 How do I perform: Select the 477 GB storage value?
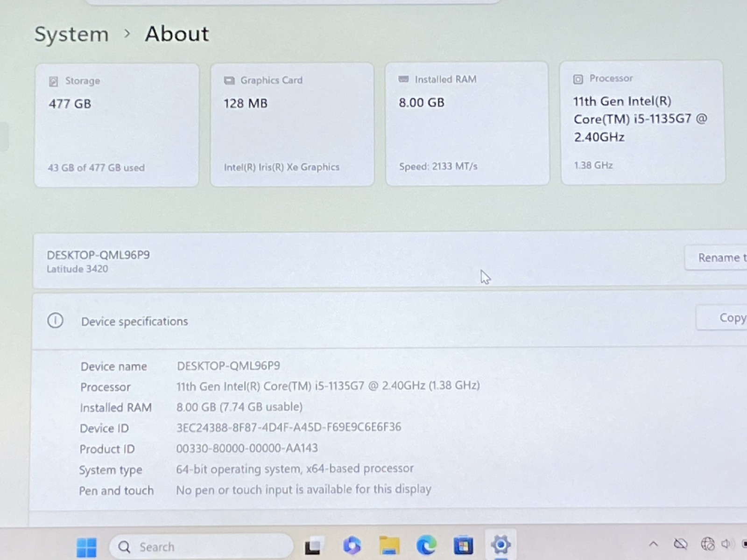[x=70, y=104]
